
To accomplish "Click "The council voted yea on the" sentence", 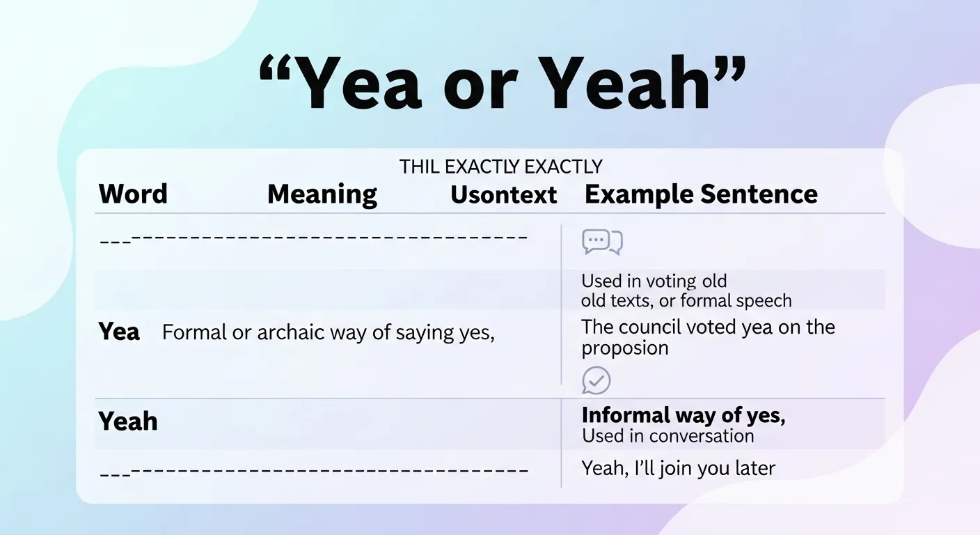I will (x=708, y=327).
